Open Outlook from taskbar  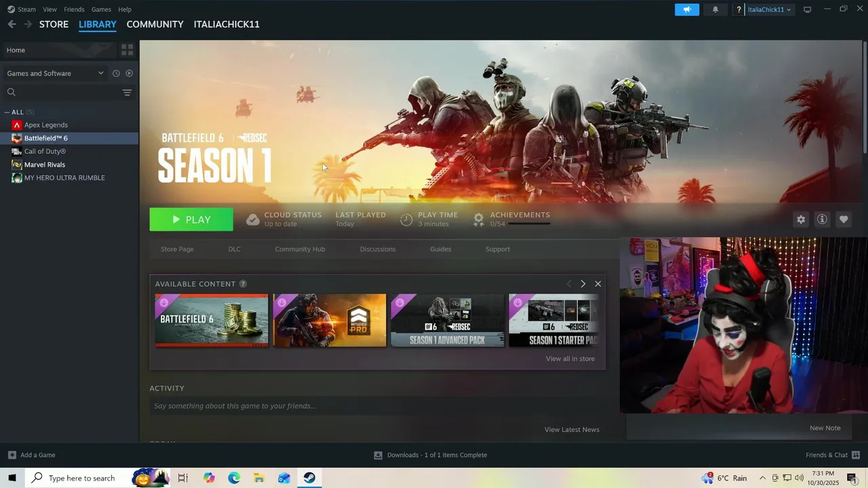click(x=284, y=478)
